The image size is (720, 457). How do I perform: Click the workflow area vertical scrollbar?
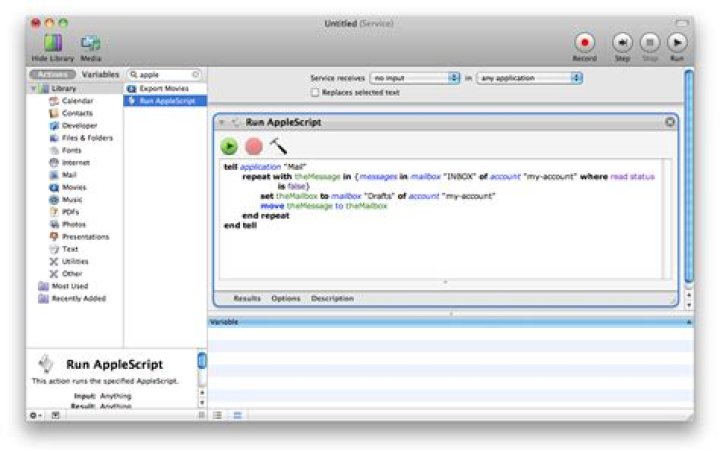pos(689,176)
